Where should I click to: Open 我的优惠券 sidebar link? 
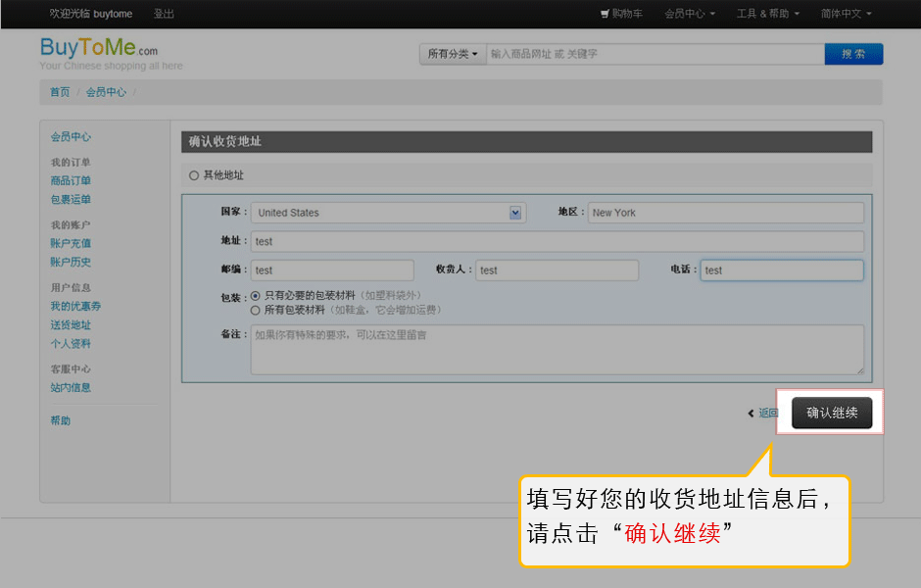[x=75, y=306]
